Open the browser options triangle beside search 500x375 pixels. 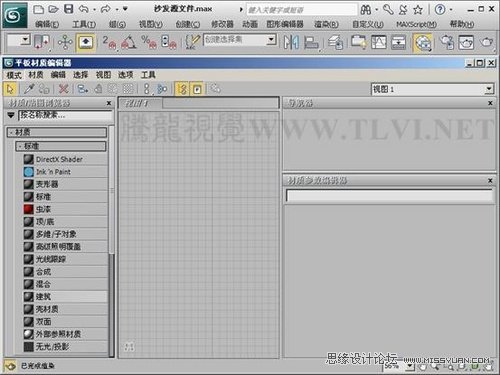point(11,115)
